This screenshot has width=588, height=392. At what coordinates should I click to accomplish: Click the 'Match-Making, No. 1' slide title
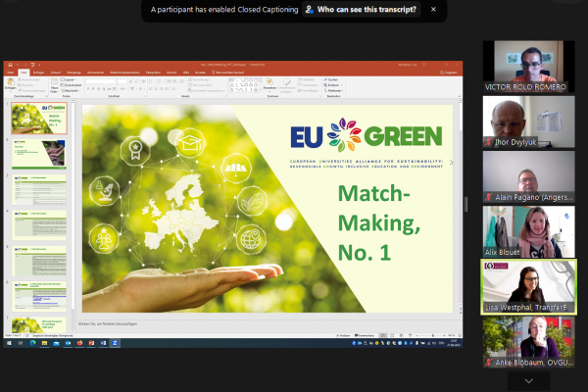[x=378, y=222]
